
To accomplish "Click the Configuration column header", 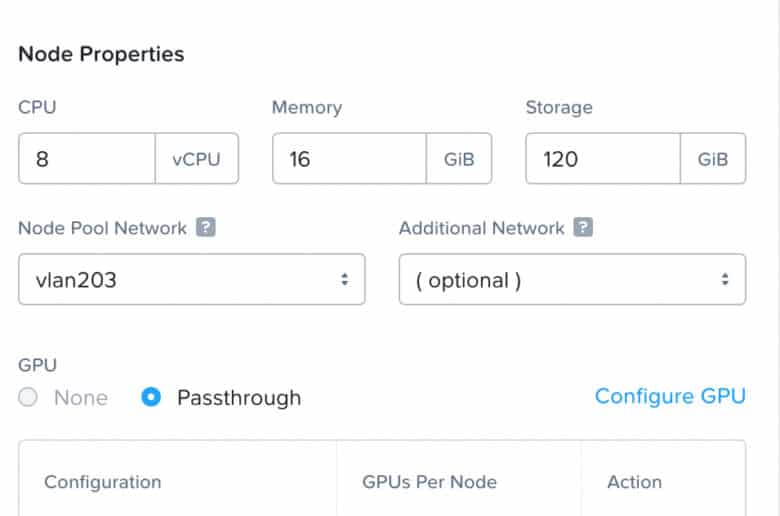I will tap(102, 482).
